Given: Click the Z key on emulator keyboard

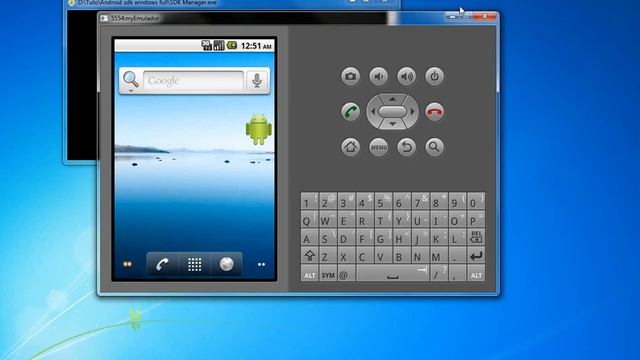Looking at the screenshot, I should pyautogui.click(x=328, y=256).
